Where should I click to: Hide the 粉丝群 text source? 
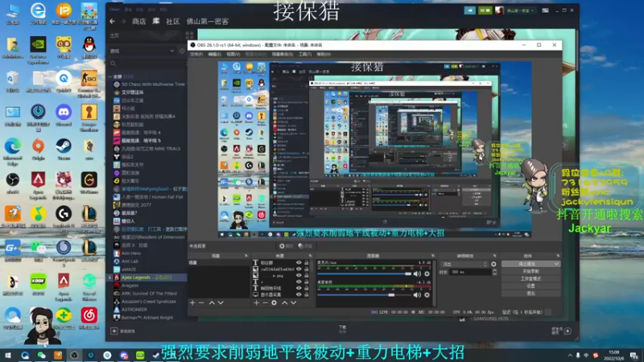point(299,263)
